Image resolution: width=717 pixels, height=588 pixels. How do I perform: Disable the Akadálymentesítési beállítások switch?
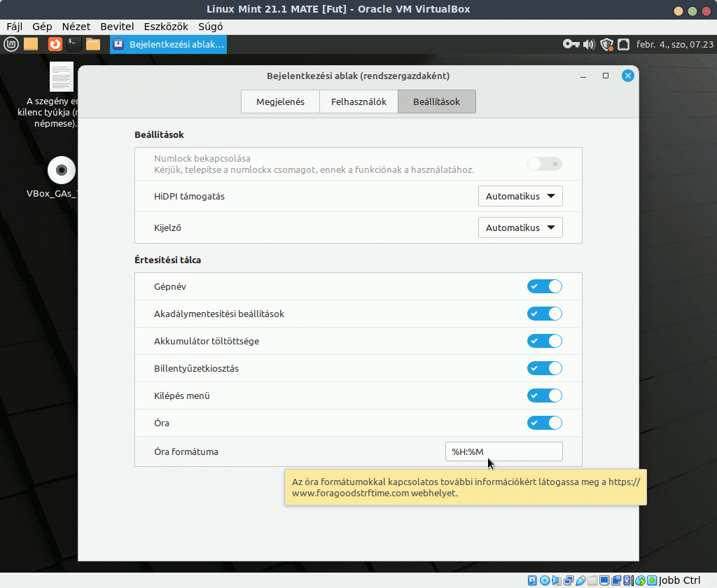544,314
